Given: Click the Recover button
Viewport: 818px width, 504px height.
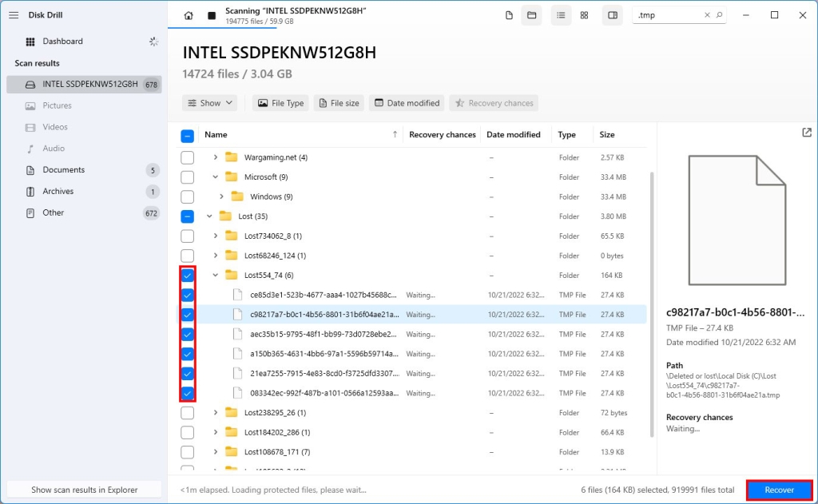Looking at the screenshot, I should tap(779, 490).
